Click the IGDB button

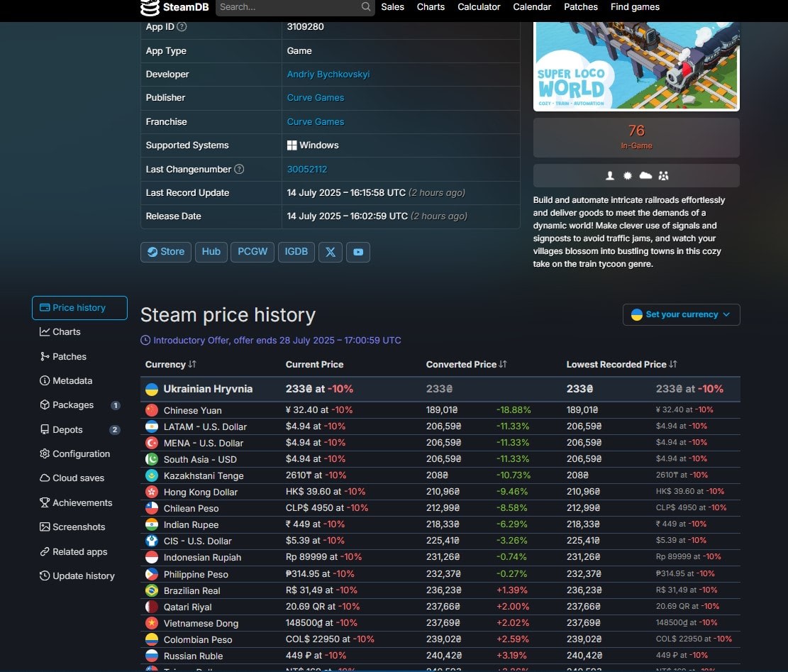(296, 252)
